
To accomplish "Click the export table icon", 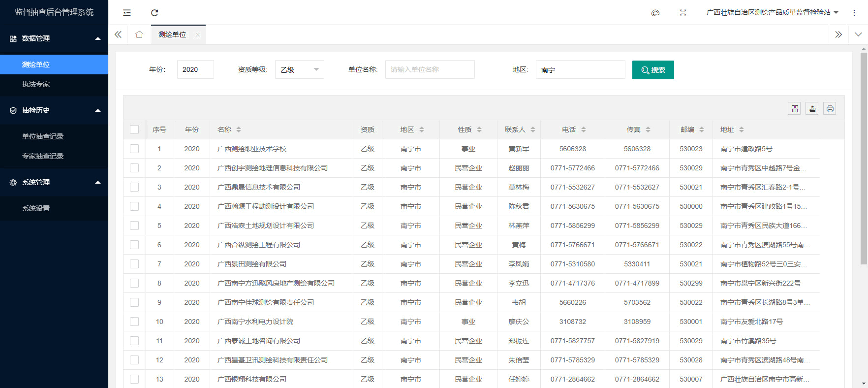I will 812,109.
